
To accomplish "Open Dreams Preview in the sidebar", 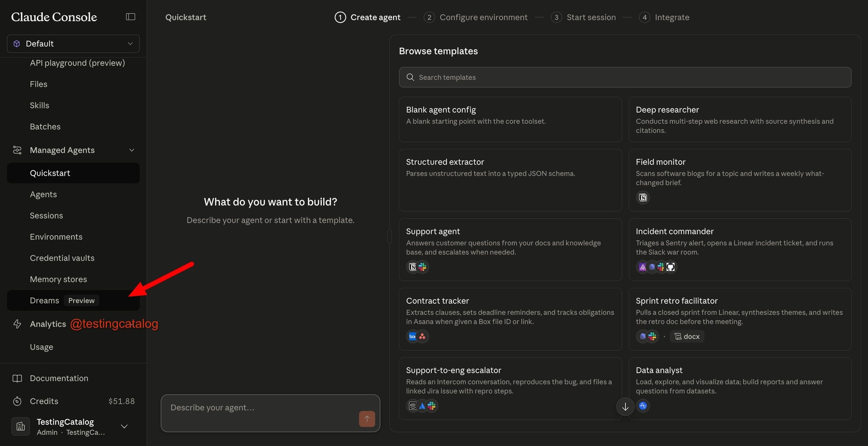I will pyautogui.click(x=73, y=301).
